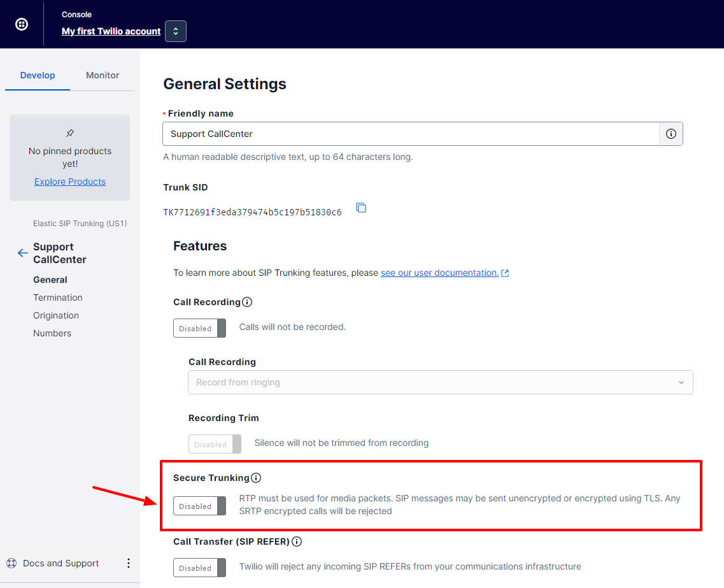Expand the Record from ringing dropdown
724x588 pixels.
440,382
